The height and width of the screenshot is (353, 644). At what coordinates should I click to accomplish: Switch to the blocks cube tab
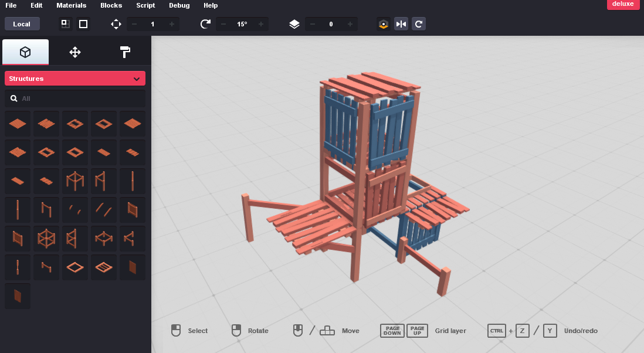pyautogui.click(x=25, y=52)
